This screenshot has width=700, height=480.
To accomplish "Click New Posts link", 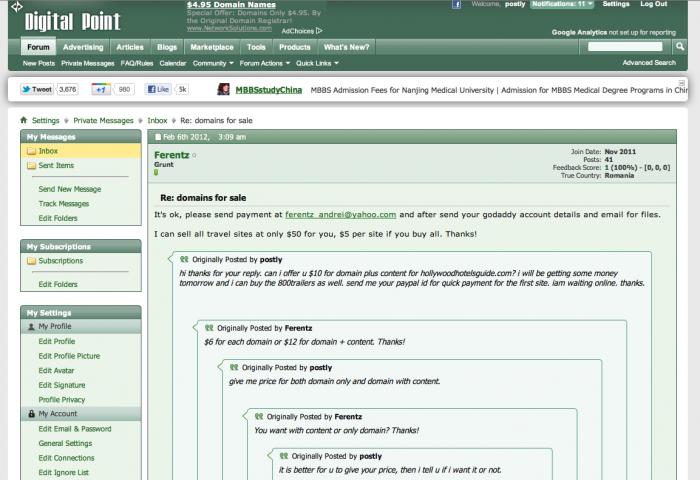I will (39, 63).
